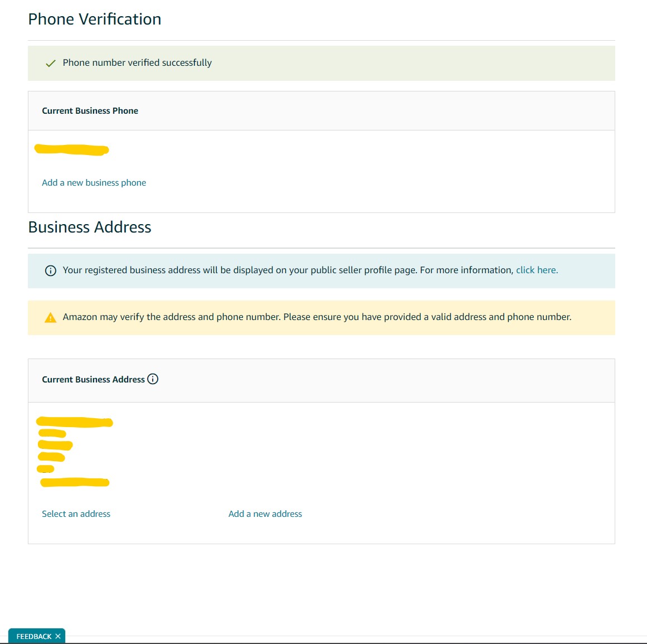
Task: Click the Current Business Phone header
Action: 90,110
